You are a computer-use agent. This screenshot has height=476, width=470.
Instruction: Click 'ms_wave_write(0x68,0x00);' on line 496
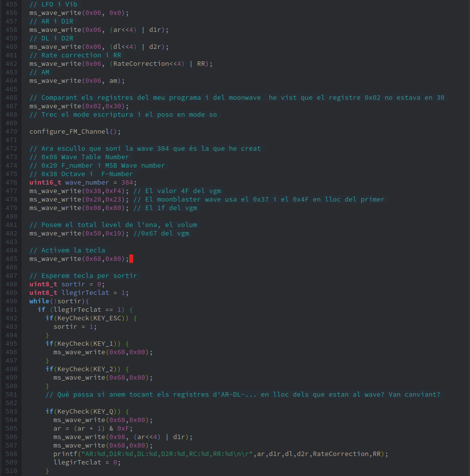[103, 353]
